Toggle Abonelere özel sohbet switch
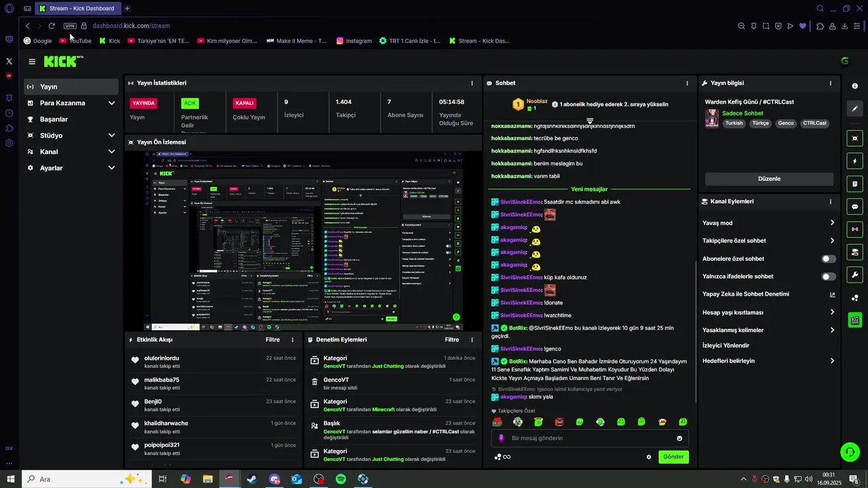The width and height of the screenshot is (868, 488). (828, 259)
